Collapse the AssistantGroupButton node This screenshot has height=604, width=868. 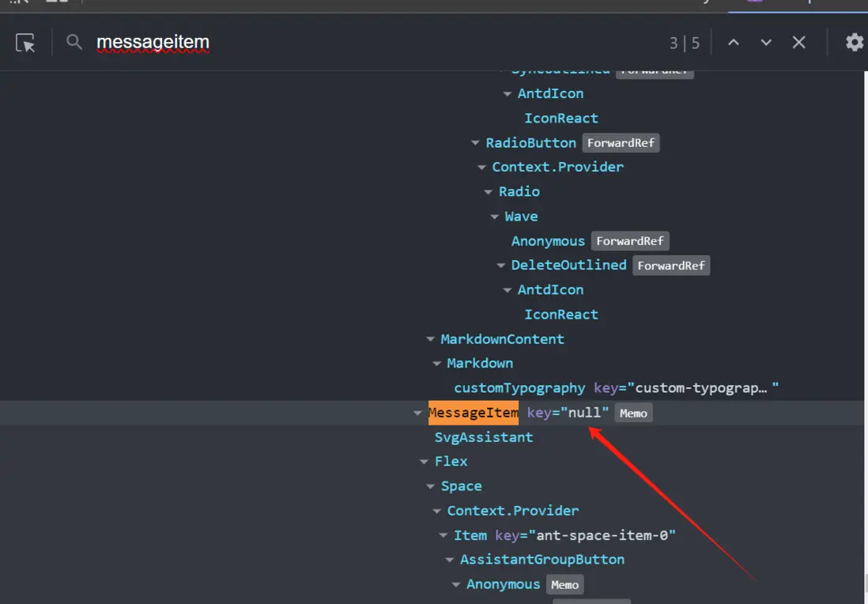(x=450, y=560)
